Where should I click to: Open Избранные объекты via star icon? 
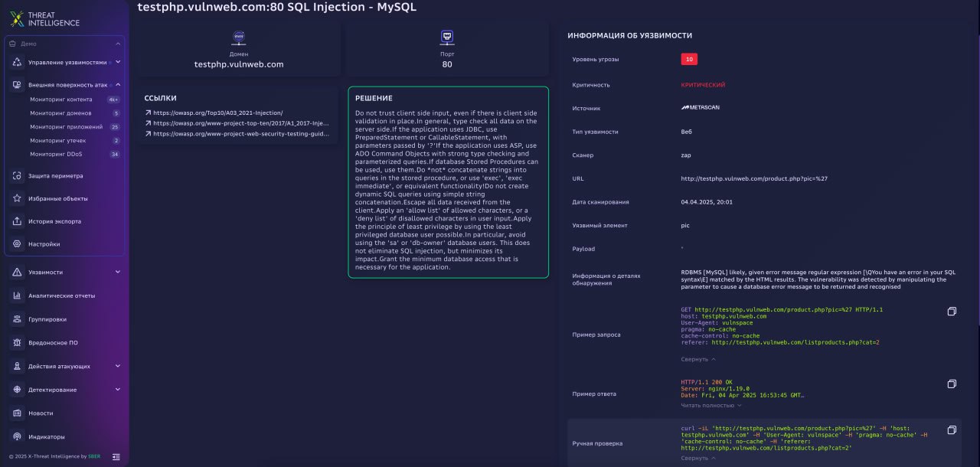[x=17, y=198]
